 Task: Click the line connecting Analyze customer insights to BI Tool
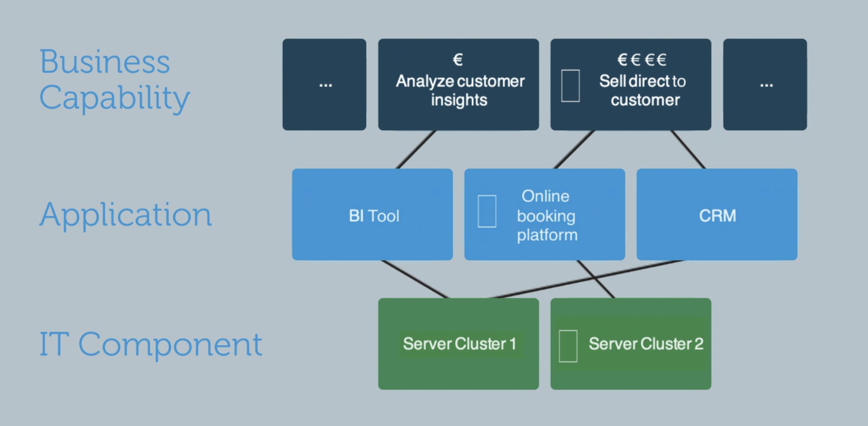[416, 150]
